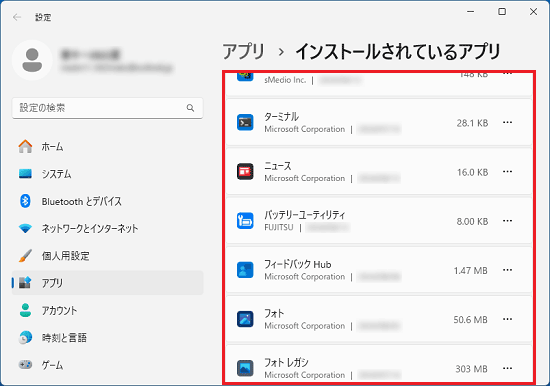The height and width of the screenshot is (386, 550).
Task: Click the FUJITSU publisher label
Action: (x=279, y=227)
